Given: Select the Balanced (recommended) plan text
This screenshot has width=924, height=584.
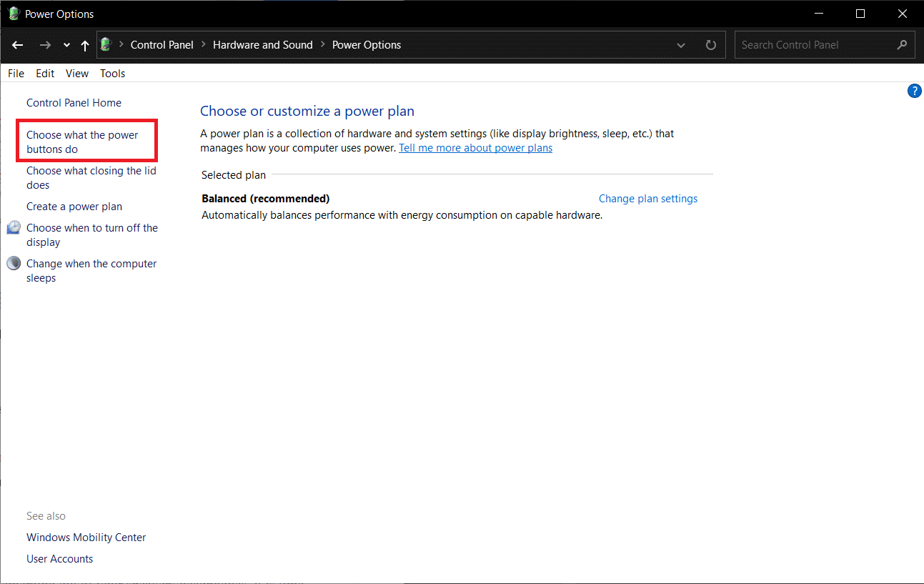Looking at the screenshot, I should click(x=266, y=199).
